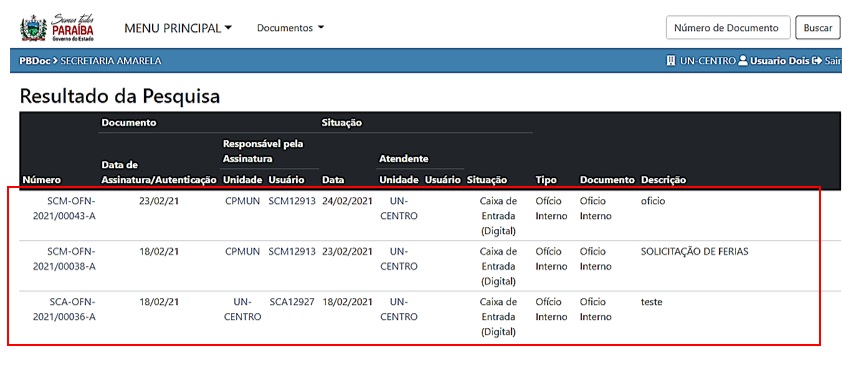Click UN-CENTRO atendente in the 00038-A row
The width and height of the screenshot is (842, 372).
click(399, 259)
